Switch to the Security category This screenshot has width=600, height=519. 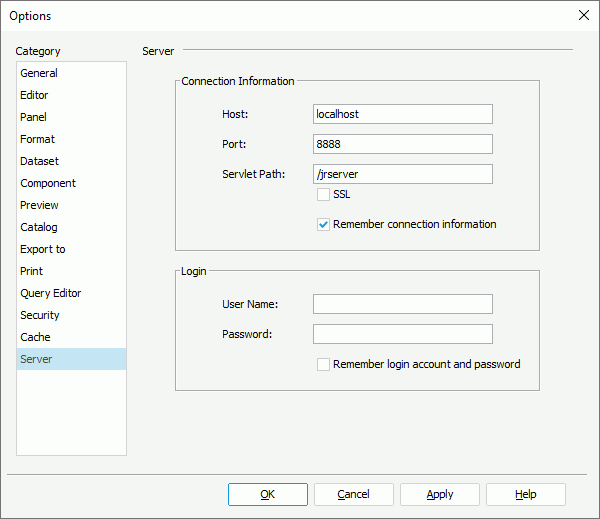pyautogui.click(x=71, y=315)
